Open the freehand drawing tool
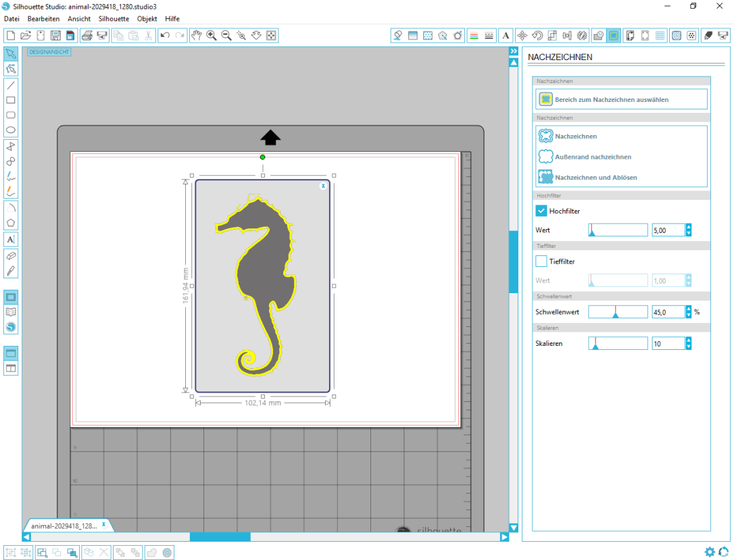The height and width of the screenshot is (560, 734). 10,176
